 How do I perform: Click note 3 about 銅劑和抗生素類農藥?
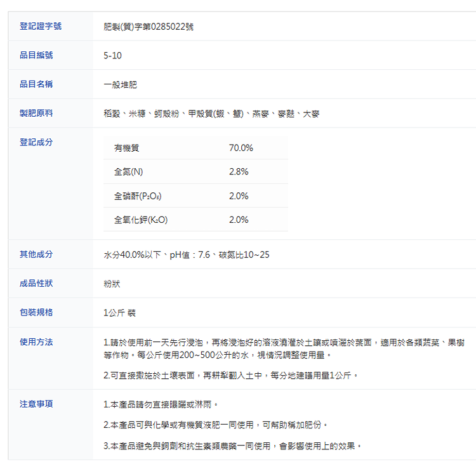[x=232, y=446]
